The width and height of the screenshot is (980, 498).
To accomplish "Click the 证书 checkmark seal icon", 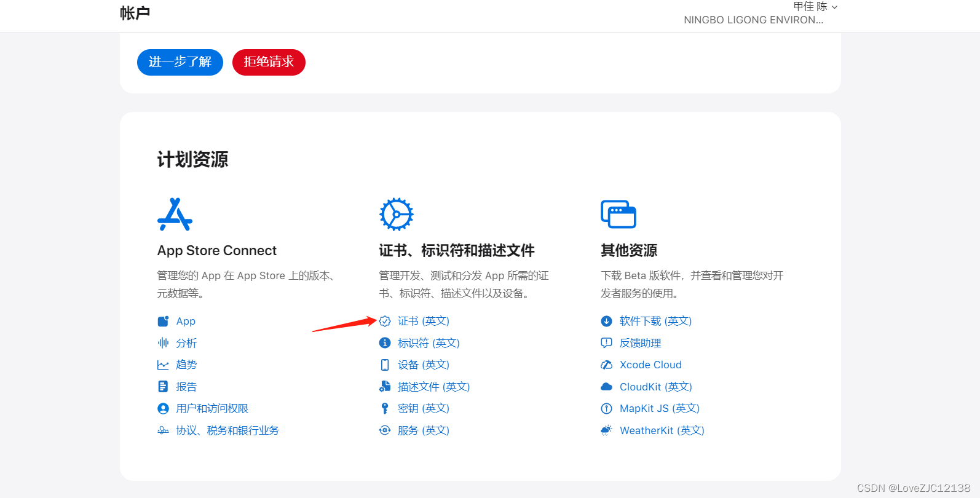I will pos(385,321).
